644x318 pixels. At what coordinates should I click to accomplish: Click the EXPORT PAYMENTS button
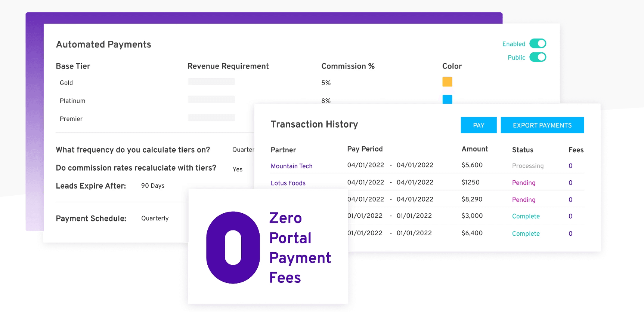pyautogui.click(x=542, y=125)
